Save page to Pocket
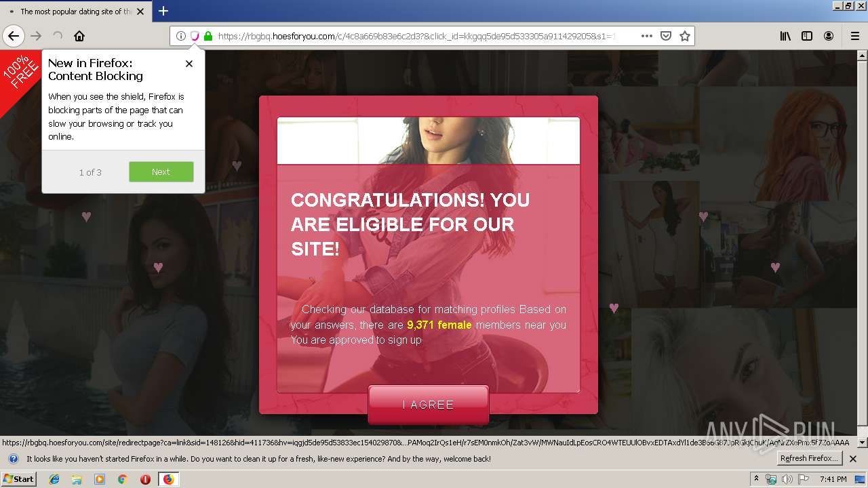The height and width of the screenshot is (488, 868). [x=666, y=36]
